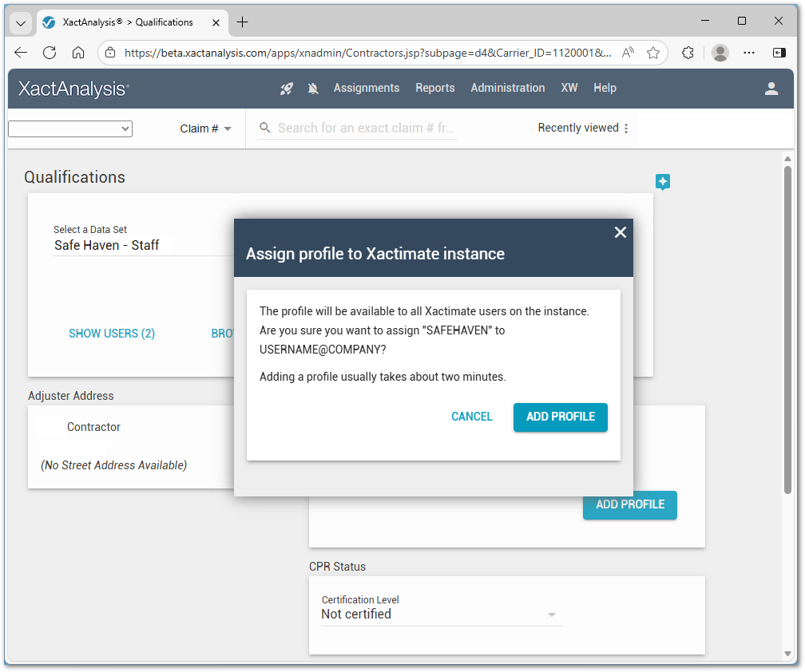
Task: Click the Qualifications page heading
Action: [74, 177]
